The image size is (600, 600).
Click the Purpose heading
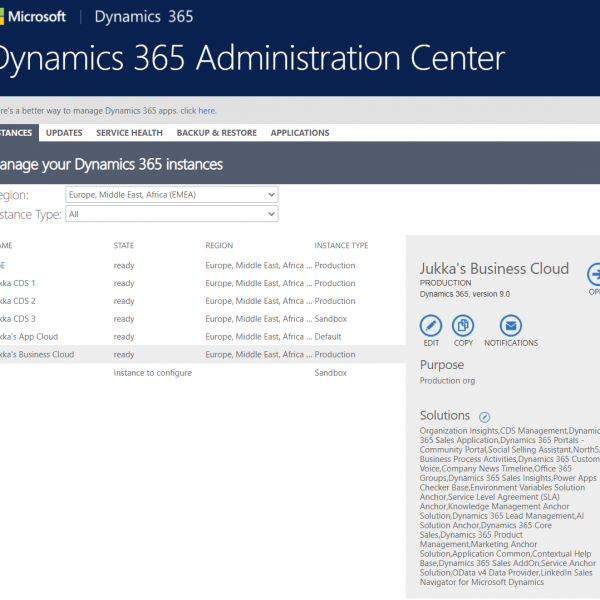click(x=442, y=365)
